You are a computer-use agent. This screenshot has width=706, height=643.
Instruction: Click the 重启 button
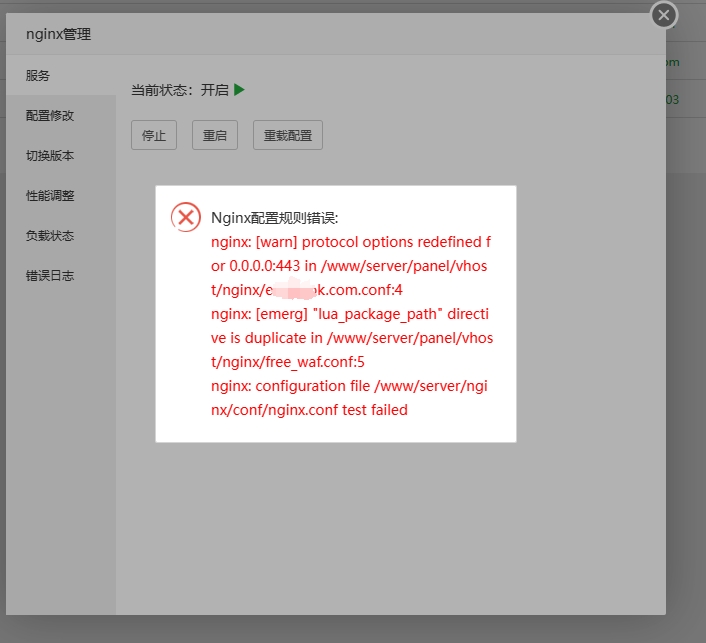215,135
